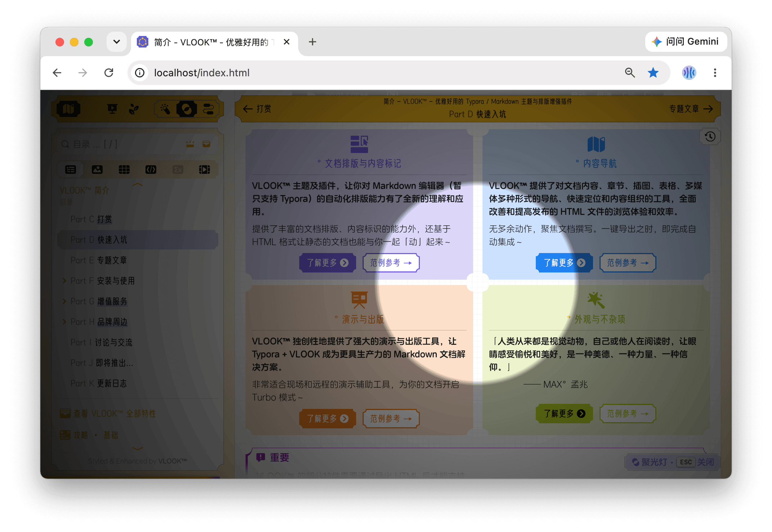
Task: Switch to the tables grid tab
Action: (124, 170)
